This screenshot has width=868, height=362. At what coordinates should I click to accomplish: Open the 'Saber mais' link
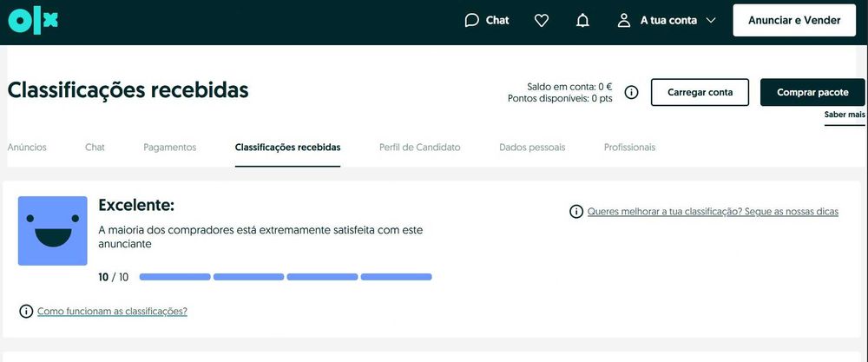(x=845, y=115)
